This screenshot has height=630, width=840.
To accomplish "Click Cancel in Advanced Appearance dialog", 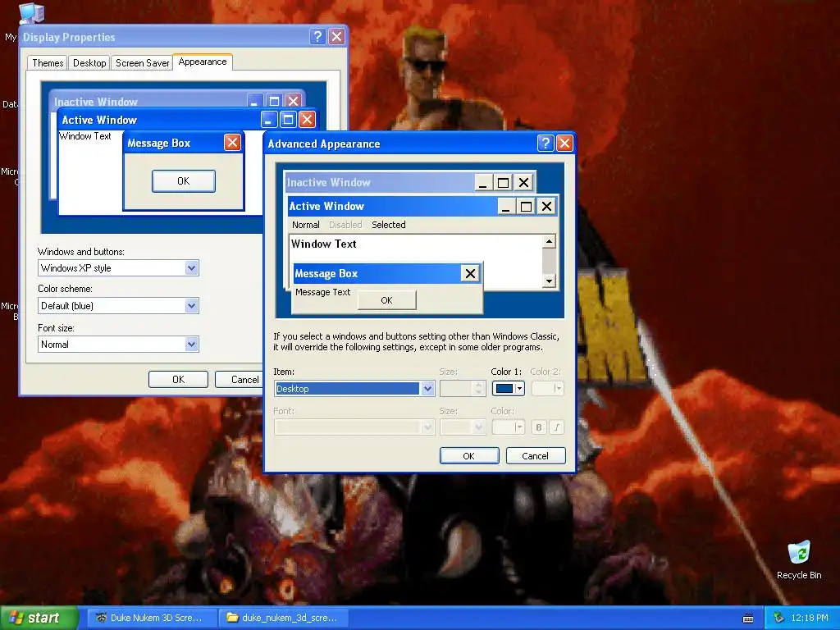I will point(535,456).
